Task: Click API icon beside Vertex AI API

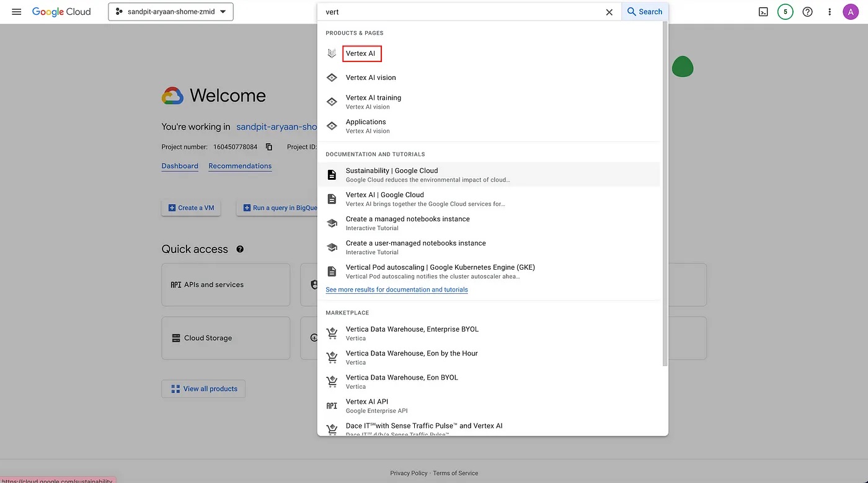Action: coord(332,406)
